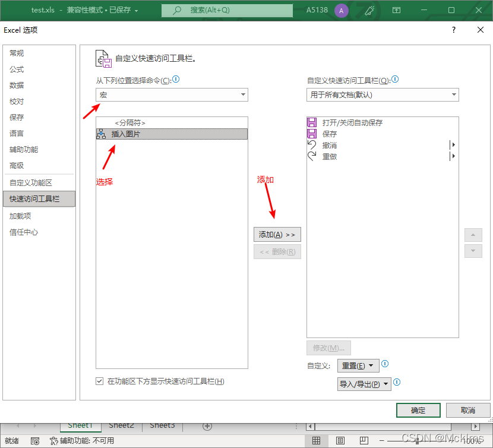Open the 加载项 options category
493x448 pixels.
[20, 216]
